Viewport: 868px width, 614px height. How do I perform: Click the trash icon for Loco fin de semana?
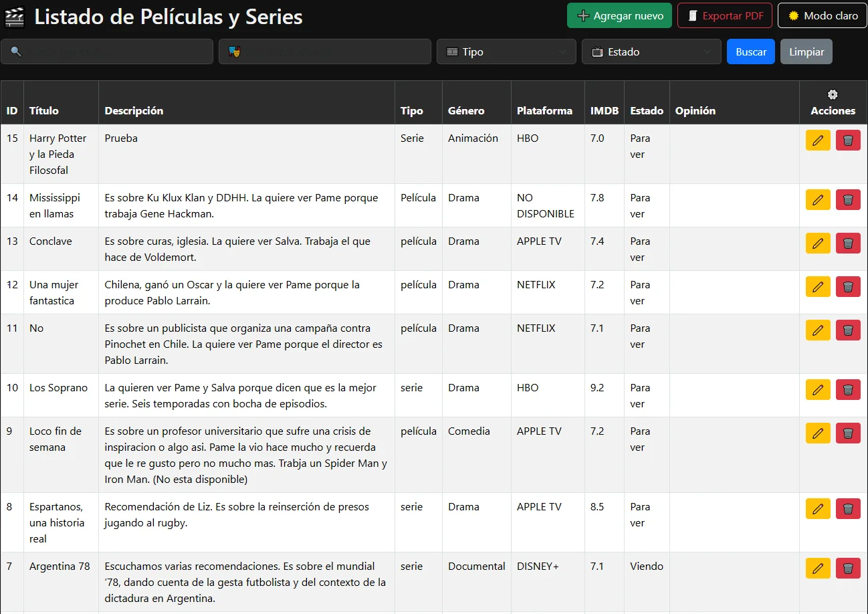848,433
